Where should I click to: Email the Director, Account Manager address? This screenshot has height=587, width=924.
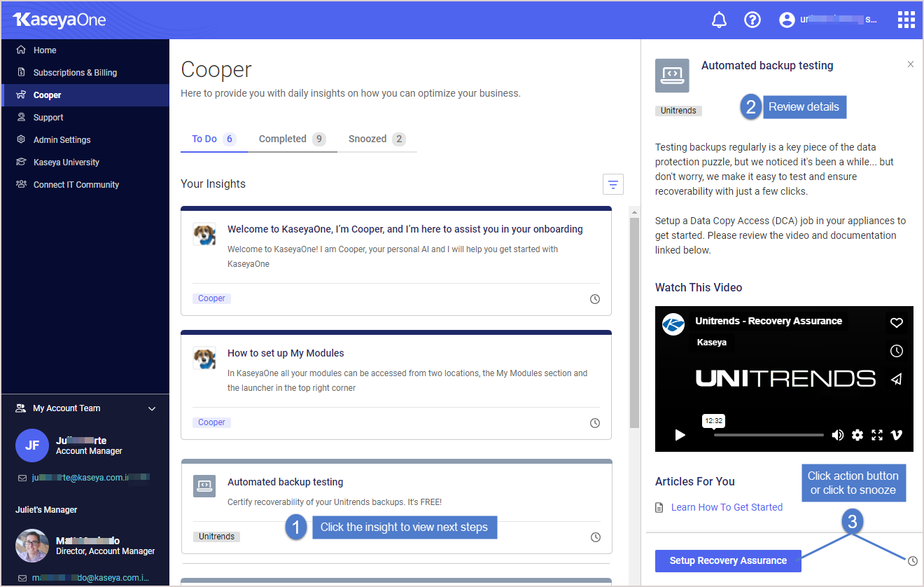click(x=90, y=578)
